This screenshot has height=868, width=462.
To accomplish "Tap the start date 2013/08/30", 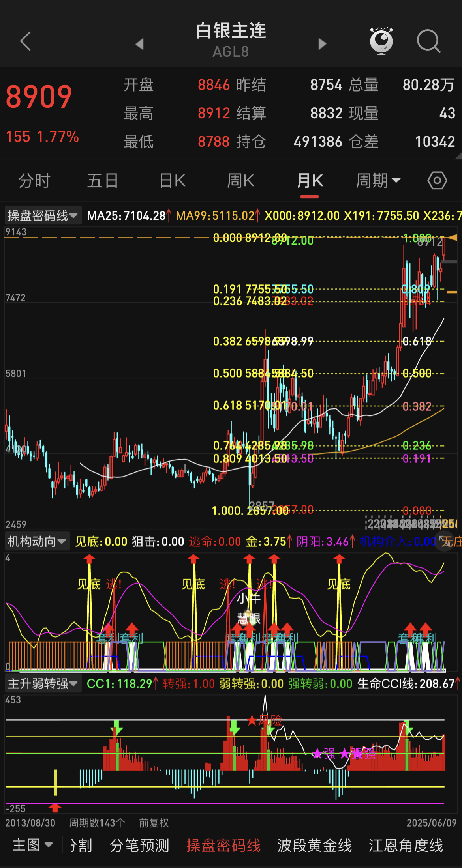I will pyautogui.click(x=30, y=823).
